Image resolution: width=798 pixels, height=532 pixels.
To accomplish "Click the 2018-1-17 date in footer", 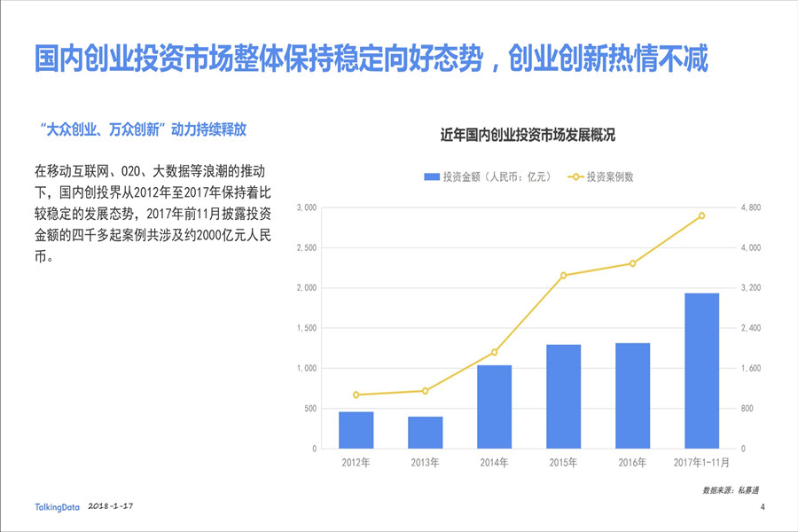I will [x=111, y=506].
